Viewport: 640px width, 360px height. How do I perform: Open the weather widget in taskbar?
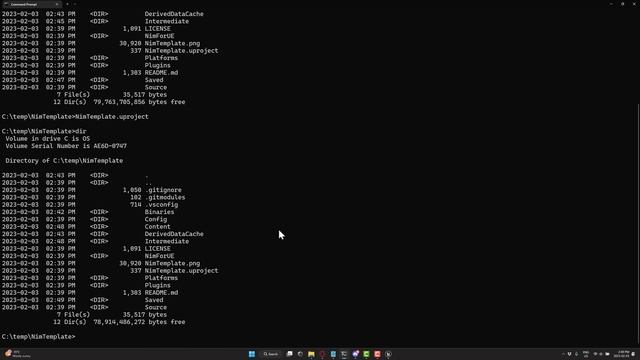pyautogui.click(x=18, y=354)
